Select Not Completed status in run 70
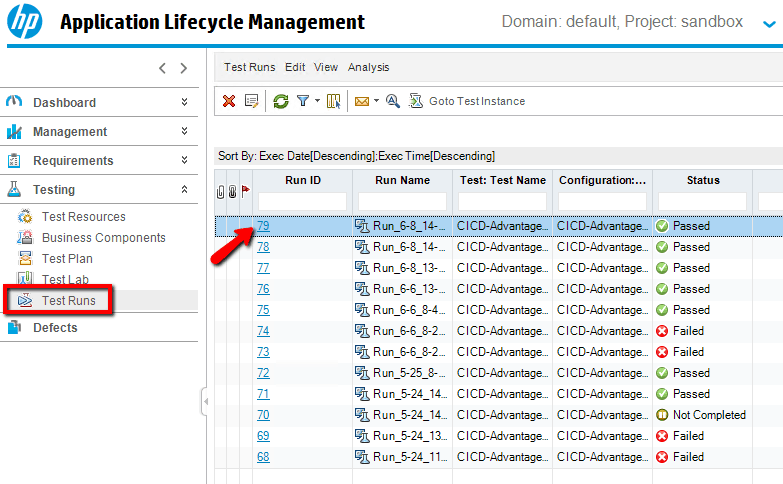This screenshot has width=783, height=484. 709,415
